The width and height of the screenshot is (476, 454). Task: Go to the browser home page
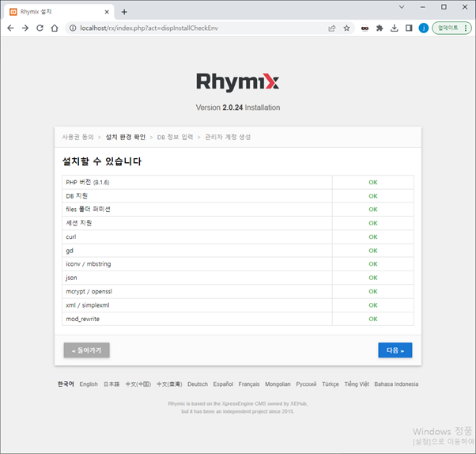[55, 28]
